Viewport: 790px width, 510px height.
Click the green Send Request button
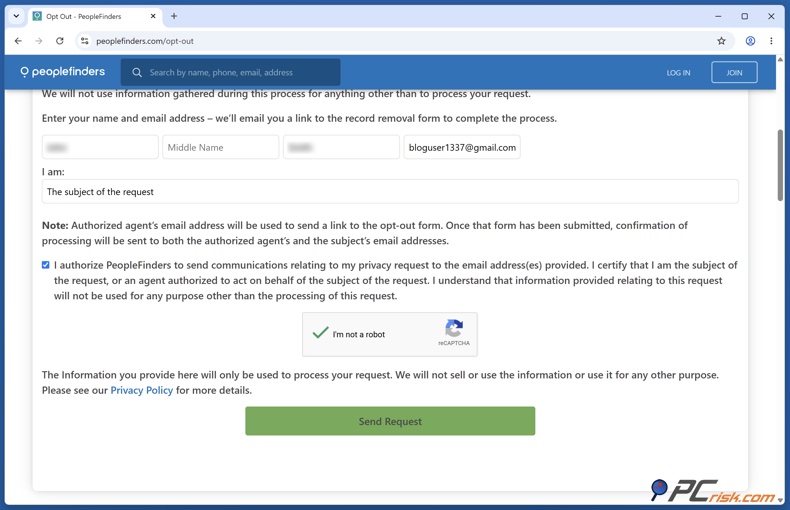[390, 421]
